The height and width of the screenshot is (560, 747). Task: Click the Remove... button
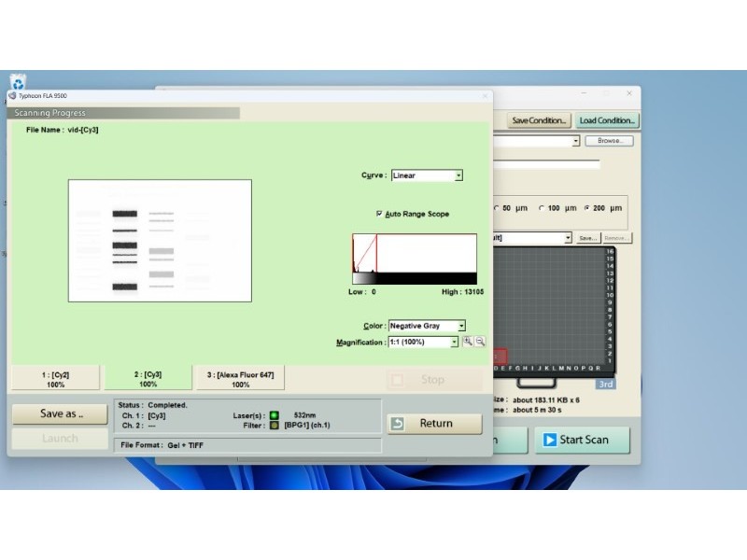[x=617, y=238]
